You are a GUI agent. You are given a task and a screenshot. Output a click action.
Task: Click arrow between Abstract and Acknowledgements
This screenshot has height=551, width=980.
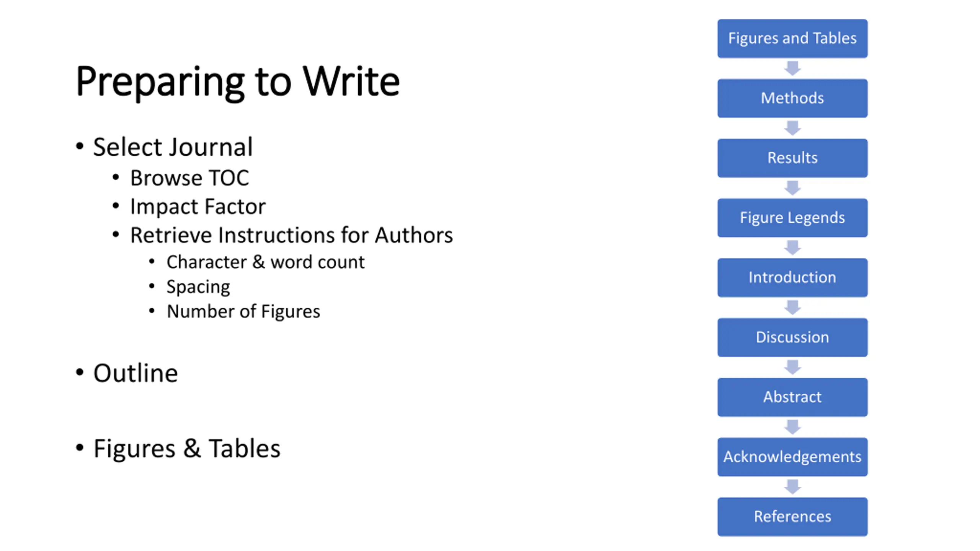(792, 427)
